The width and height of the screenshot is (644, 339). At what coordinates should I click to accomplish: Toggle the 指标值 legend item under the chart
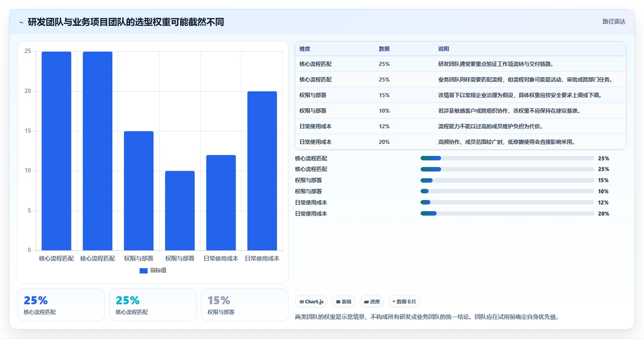pos(153,270)
